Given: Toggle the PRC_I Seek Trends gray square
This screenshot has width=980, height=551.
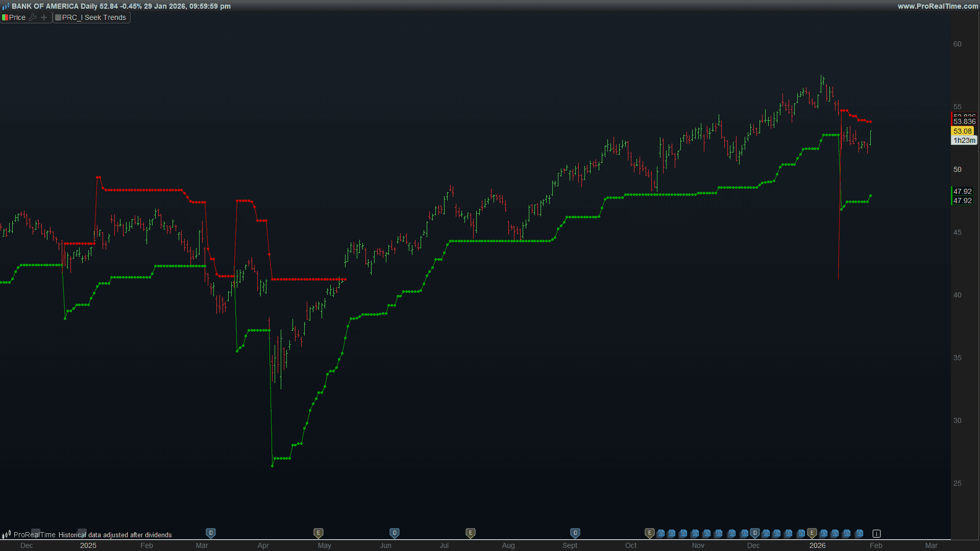Looking at the screenshot, I should click(58, 17).
